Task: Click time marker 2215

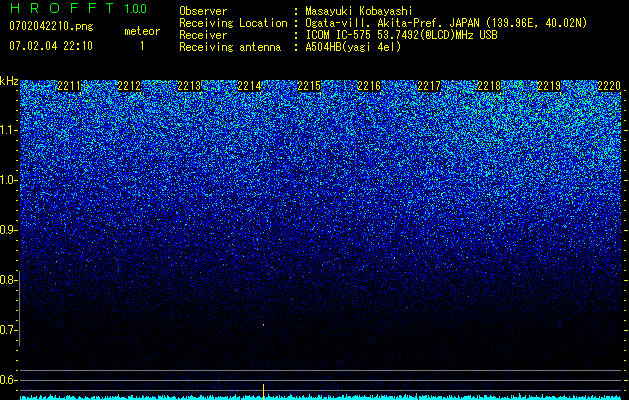Action: point(309,86)
